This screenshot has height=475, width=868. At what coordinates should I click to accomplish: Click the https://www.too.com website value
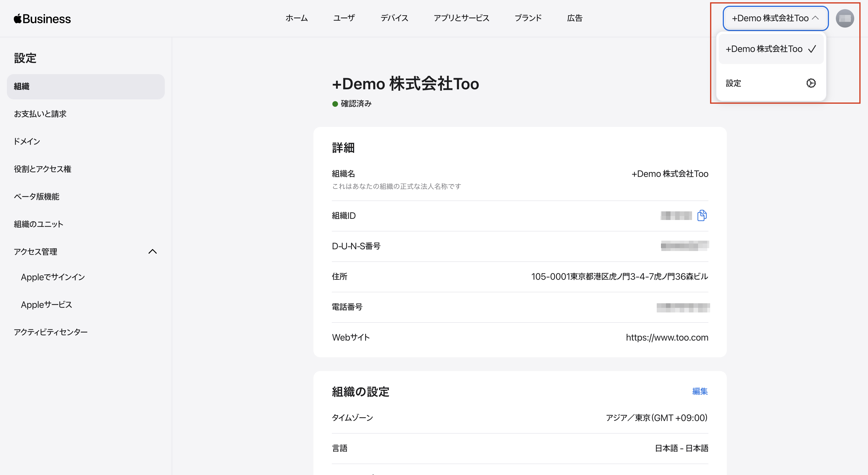tap(667, 337)
